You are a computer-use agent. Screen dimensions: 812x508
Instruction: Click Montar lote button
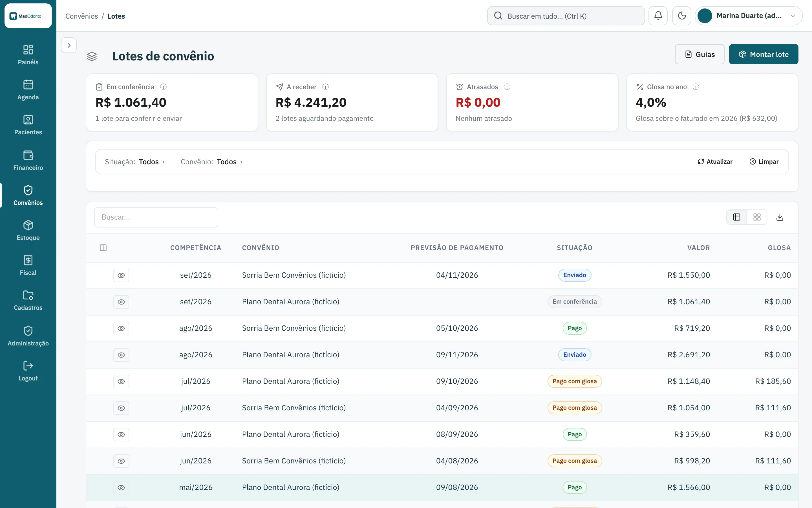[x=764, y=54]
